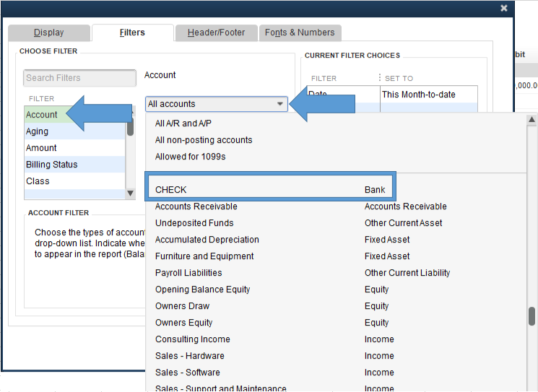Choose Billing Status in filter list
Screen dimensions: 538x392
pyautogui.click(x=52, y=165)
